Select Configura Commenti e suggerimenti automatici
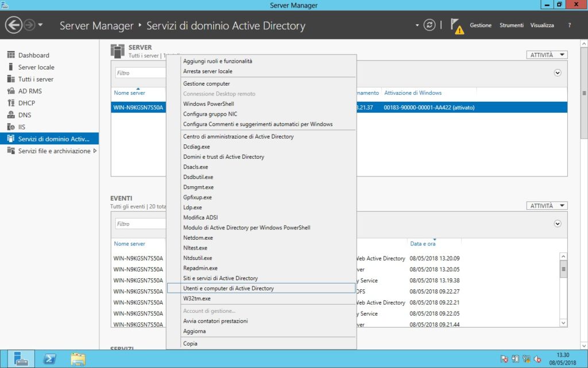Viewport: 588px width, 368px height. (261, 124)
